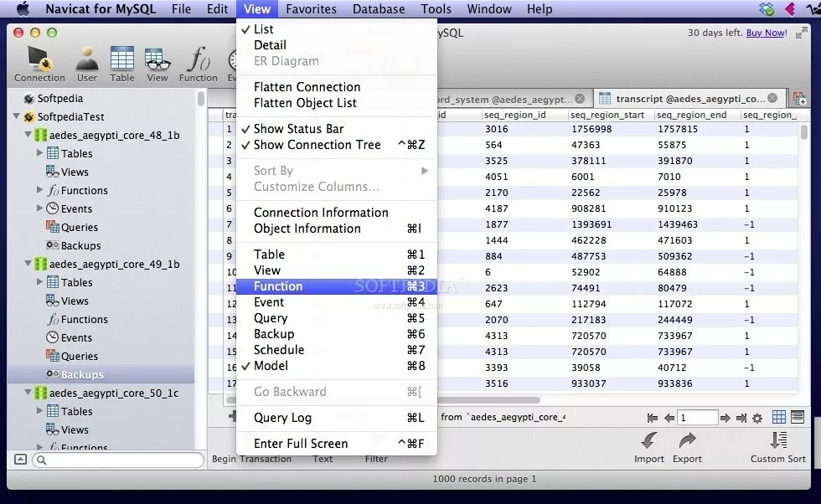Click the Apple menu icon
The image size is (821, 504).
click(23, 9)
